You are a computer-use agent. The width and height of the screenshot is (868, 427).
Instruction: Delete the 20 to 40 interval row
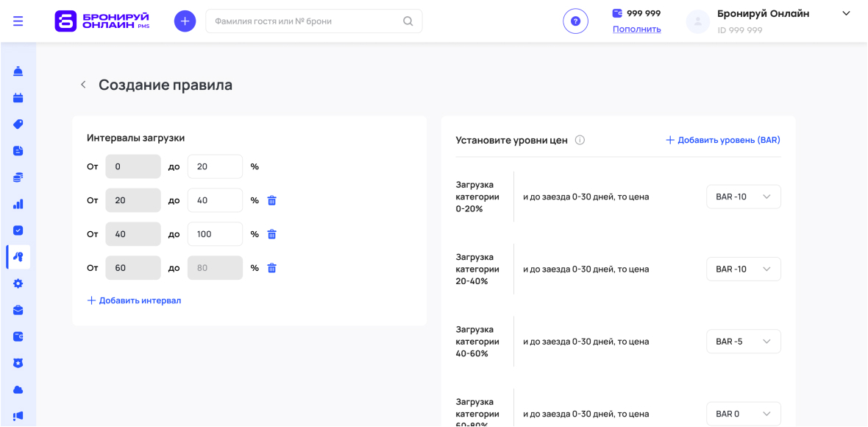271,200
